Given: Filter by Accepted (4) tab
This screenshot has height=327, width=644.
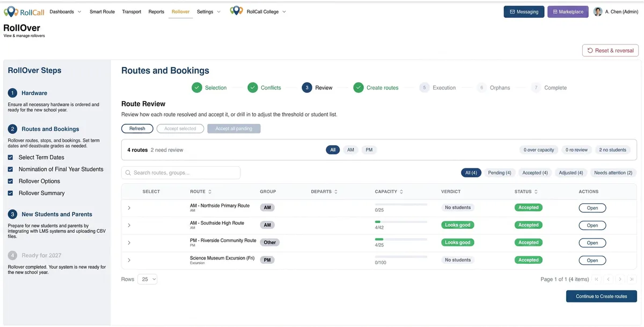Looking at the screenshot, I should click(x=535, y=173).
